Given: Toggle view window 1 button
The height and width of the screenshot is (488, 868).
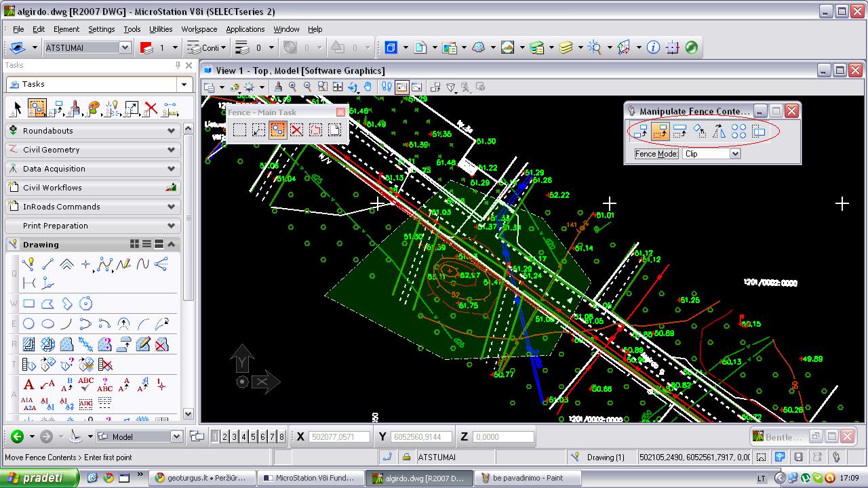Looking at the screenshot, I should tap(215, 437).
